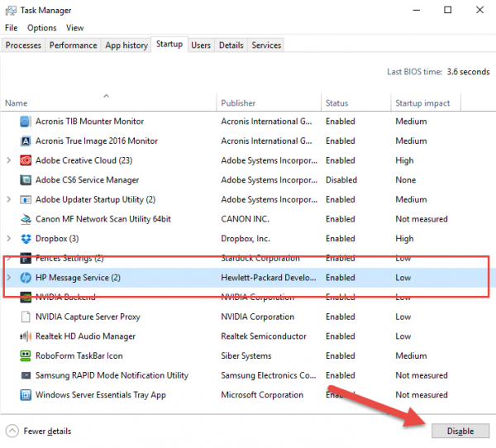Click the Canon MF Network Scan Utility icon
This screenshot has height=448, width=496.
click(26, 219)
